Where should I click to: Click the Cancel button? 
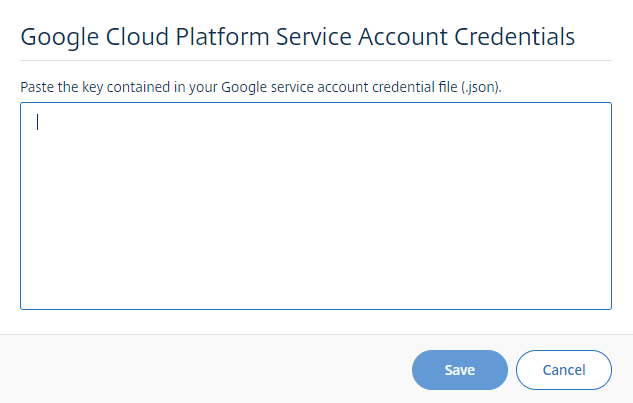click(563, 369)
